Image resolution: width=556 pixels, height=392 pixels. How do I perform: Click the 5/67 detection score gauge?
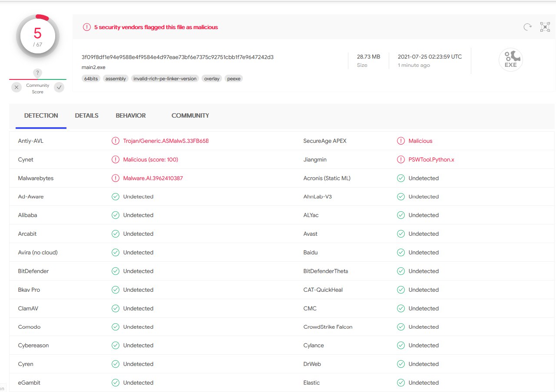(x=38, y=36)
